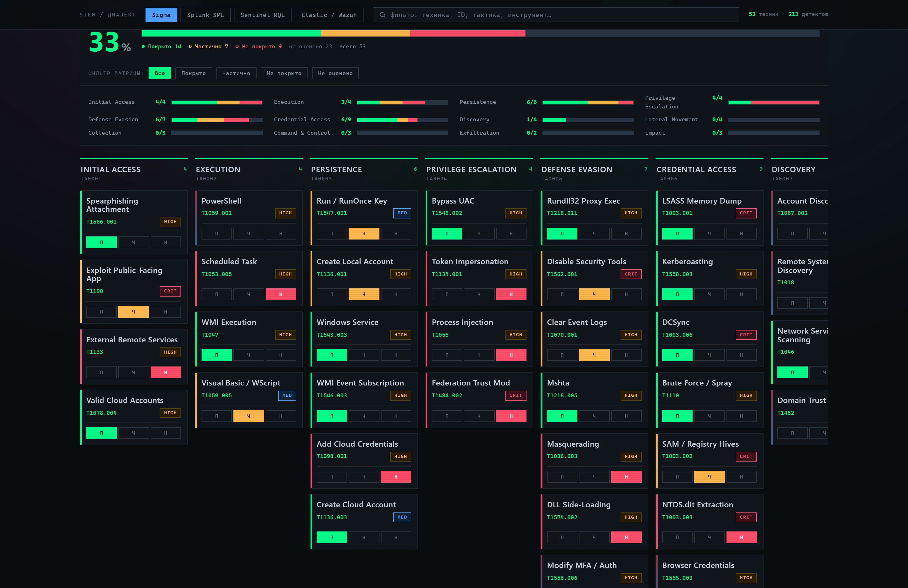Set Federation Trust Mod to Н uncovered
This screenshot has width=908, height=588.
click(x=511, y=416)
